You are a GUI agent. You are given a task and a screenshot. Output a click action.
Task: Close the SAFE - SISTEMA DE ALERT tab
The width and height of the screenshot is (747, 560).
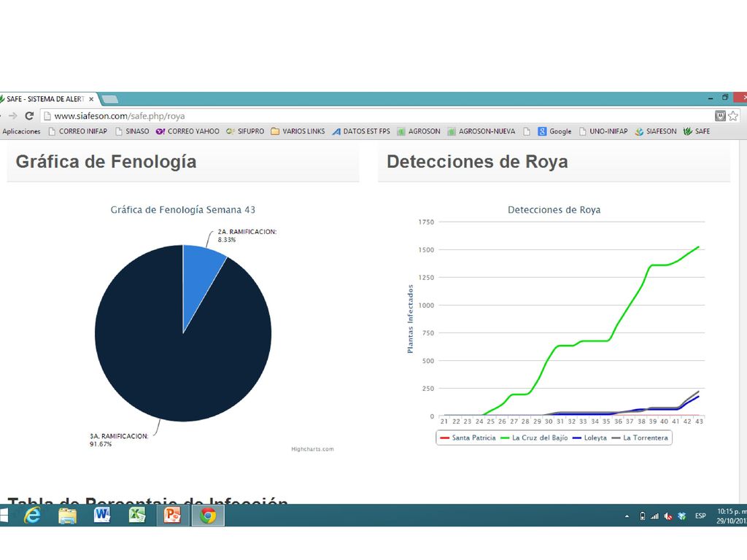(x=91, y=99)
